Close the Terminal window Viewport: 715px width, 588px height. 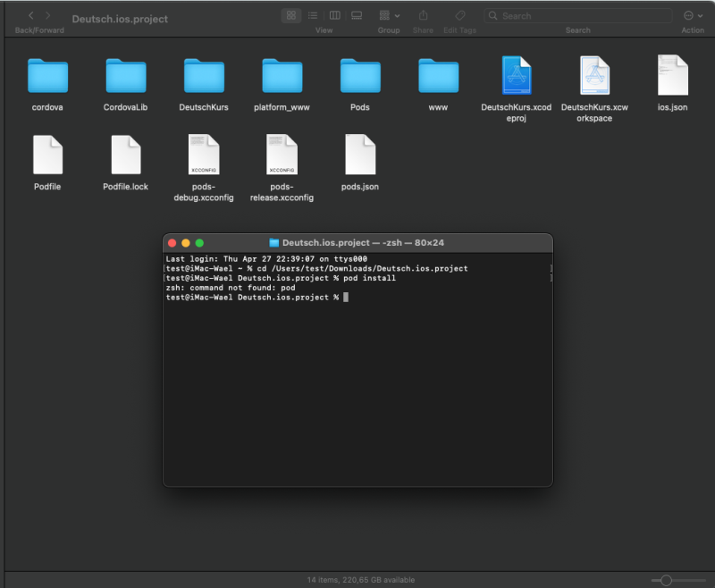point(172,243)
